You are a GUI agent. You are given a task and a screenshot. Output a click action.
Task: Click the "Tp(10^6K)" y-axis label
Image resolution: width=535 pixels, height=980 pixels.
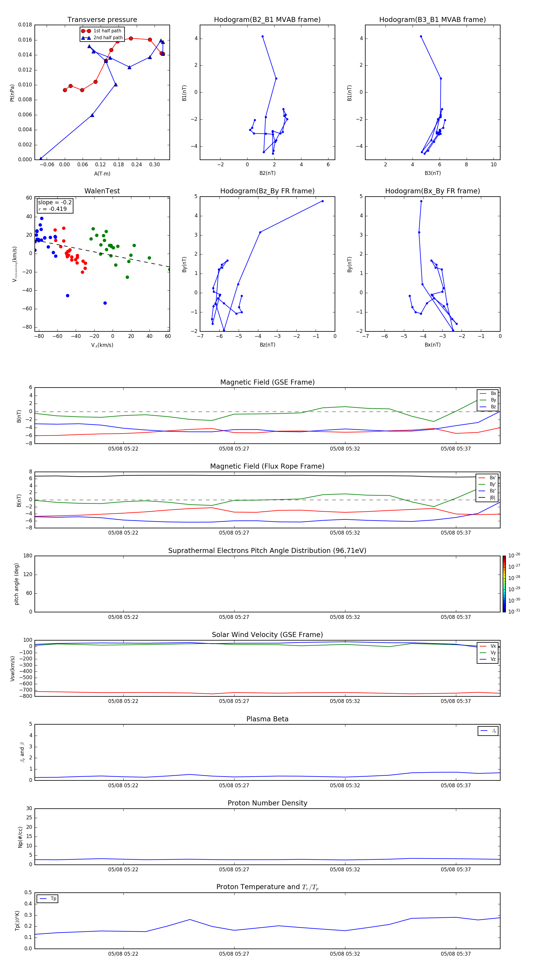pyautogui.click(x=17, y=921)
